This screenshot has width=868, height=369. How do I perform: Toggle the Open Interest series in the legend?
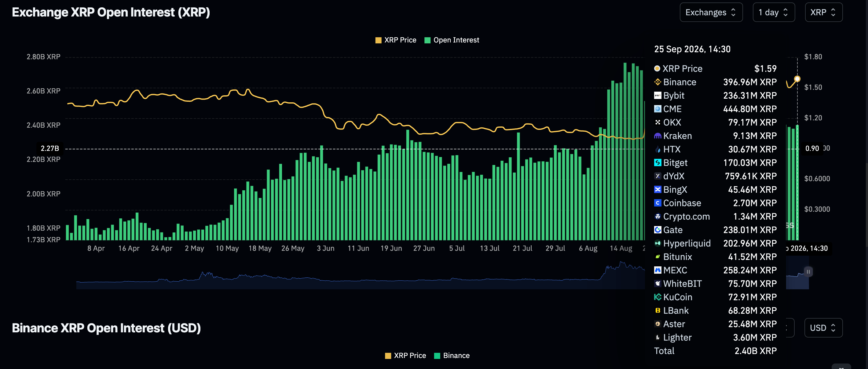452,40
